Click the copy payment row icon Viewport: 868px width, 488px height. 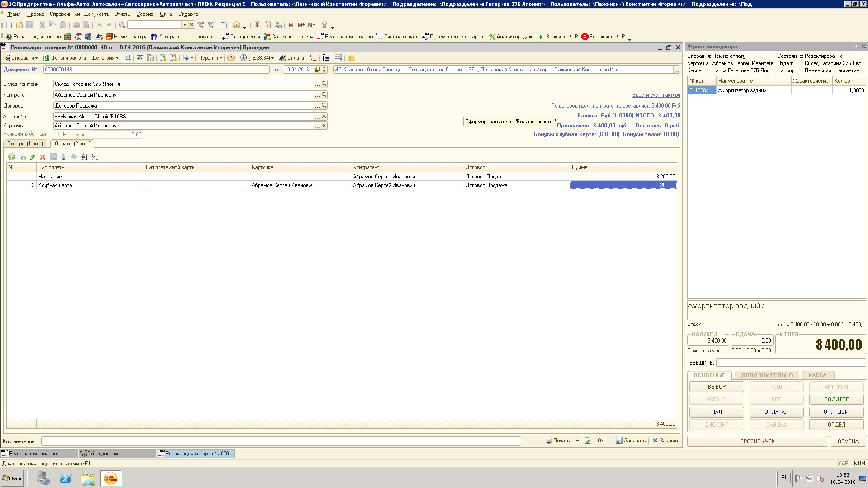tap(22, 157)
